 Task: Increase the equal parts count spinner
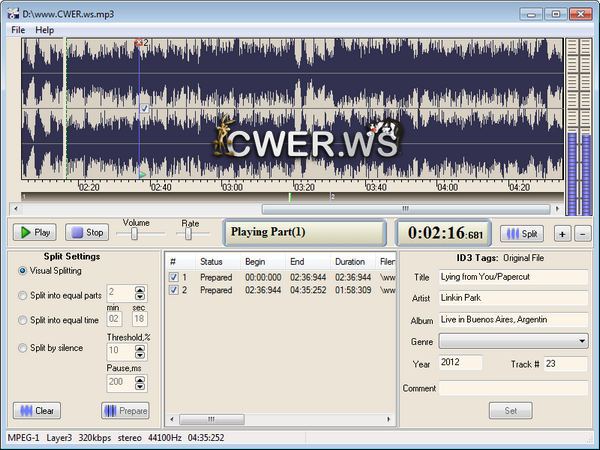140,289
